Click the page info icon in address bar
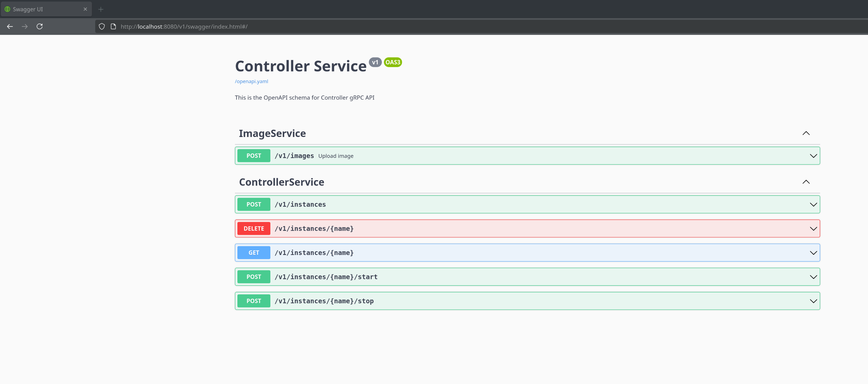The height and width of the screenshot is (384, 868). pyautogui.click(x=113, y=26)
